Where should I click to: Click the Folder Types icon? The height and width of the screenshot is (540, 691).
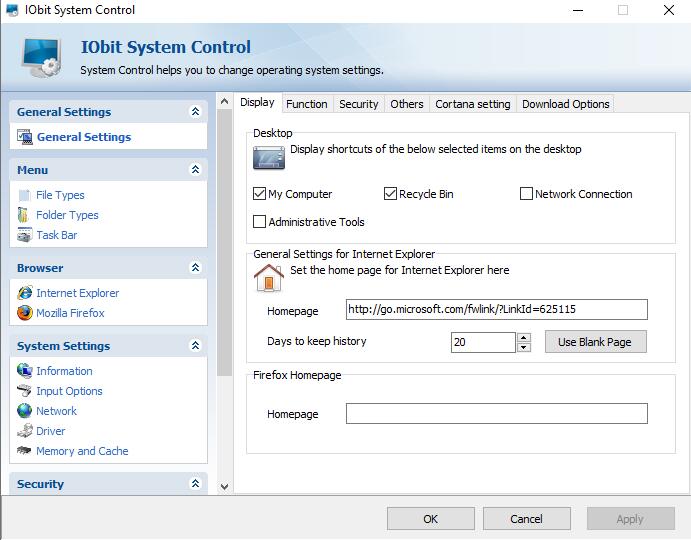(x=23, y=215)
